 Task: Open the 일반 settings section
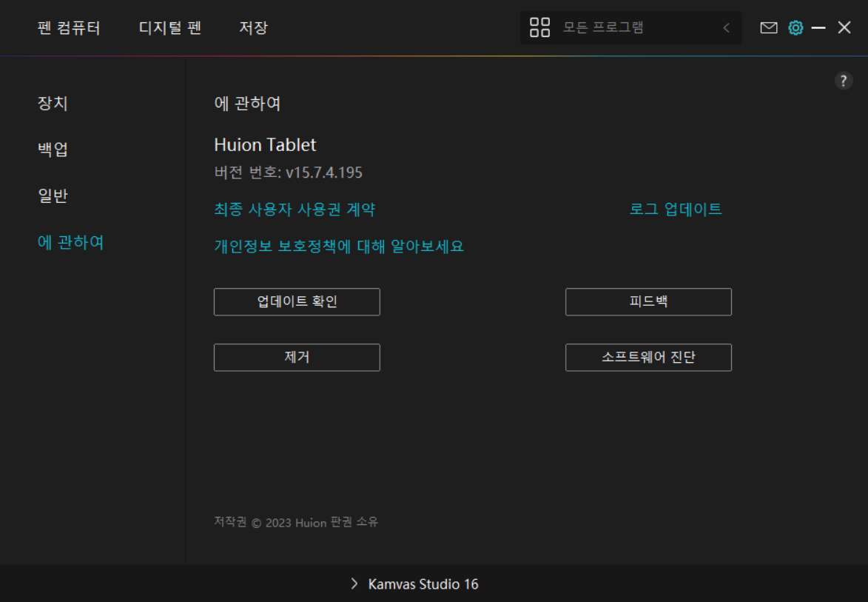53,195
